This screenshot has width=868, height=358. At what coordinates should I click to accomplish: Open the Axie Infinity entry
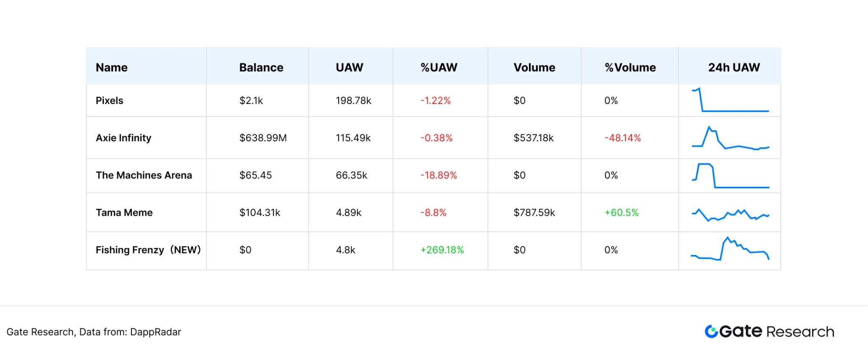pyautogui.click(x=123, y=138)
